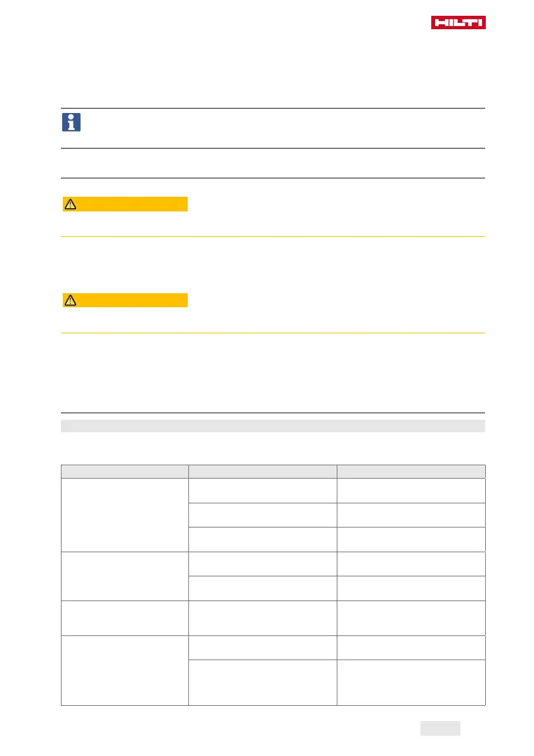The image size is (534, 756).
Task: Select the upper yellow caution banner
Action: click(125, 204)
